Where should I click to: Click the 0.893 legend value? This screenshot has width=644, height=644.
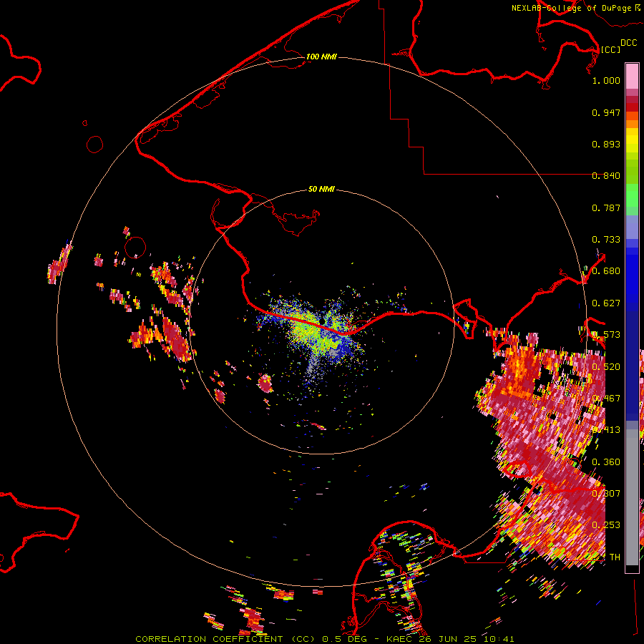point(606,144)
